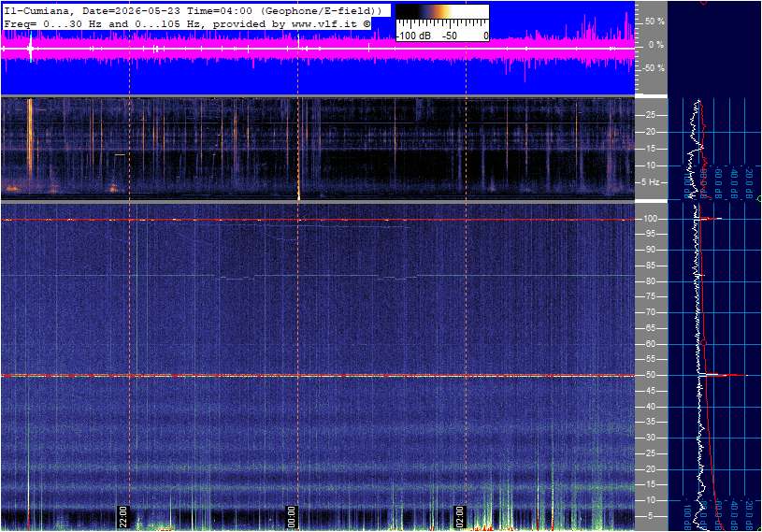Click the 90 Hz tick on E-field axis
Screen dimensions: 762x532
point(650,250)
